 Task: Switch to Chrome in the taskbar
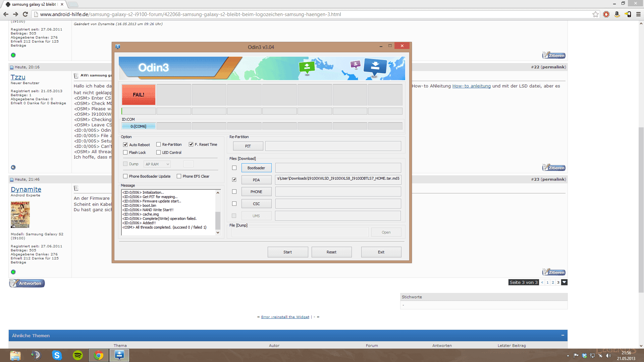[x=99, y=355]
